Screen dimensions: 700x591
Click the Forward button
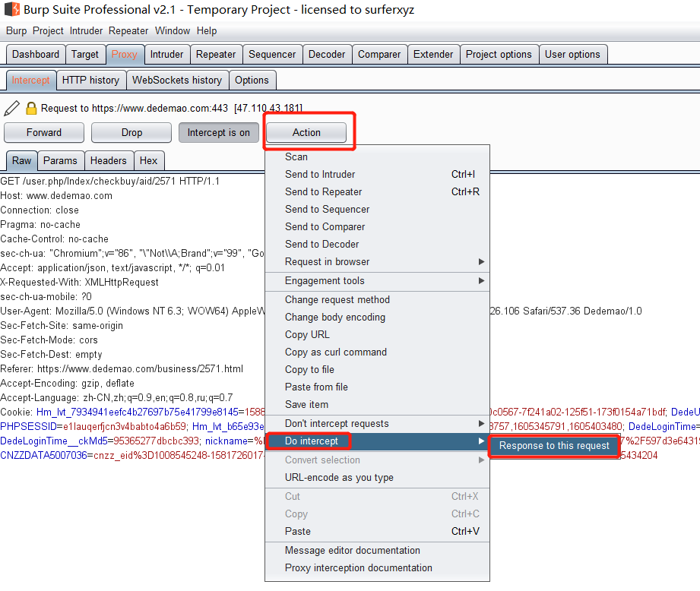44,133
